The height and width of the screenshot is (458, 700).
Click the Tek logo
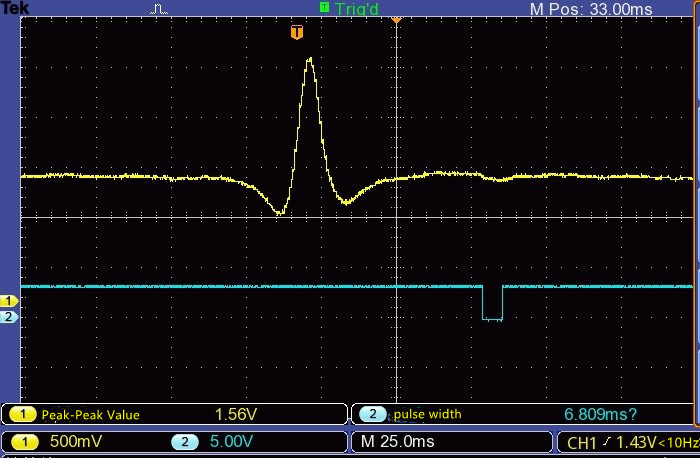[15, 7]
